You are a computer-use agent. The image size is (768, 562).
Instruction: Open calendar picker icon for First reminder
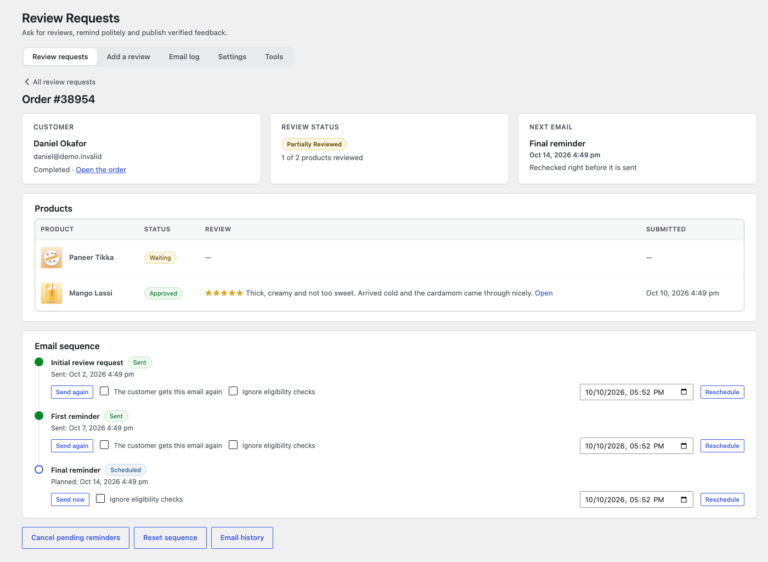click(684, 446)
